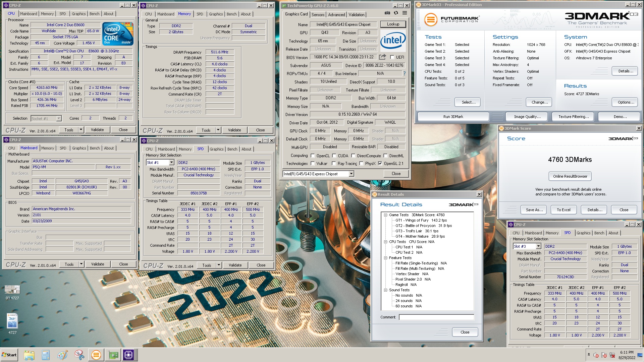This screenshot has width=644, height=362.
Task: Open Validation tab in GPU-Z
Action: tap(357, 15)
